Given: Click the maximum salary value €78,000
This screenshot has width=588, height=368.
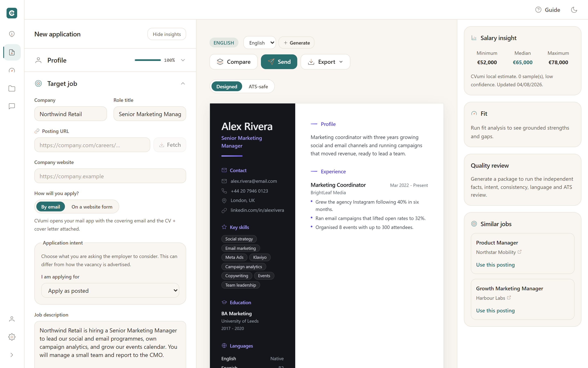Looking at the screenshot, I should [x=558, y=62].
